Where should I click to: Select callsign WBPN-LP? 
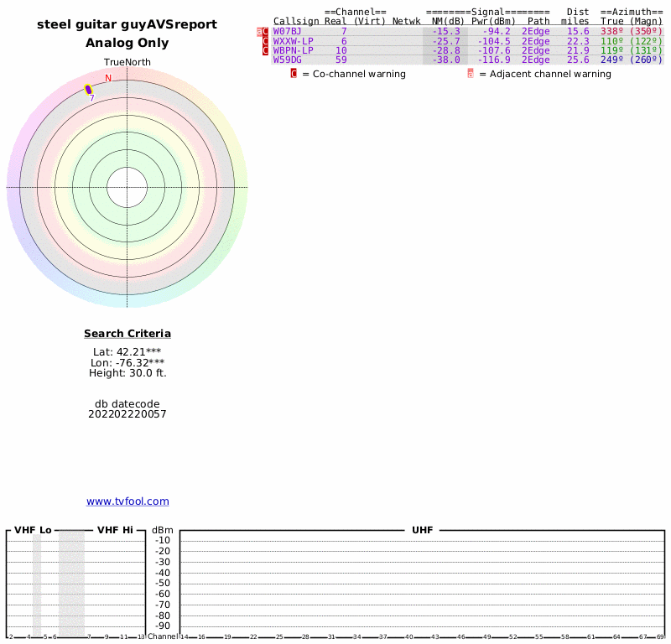pyautogui.click(x=293, y=50)
